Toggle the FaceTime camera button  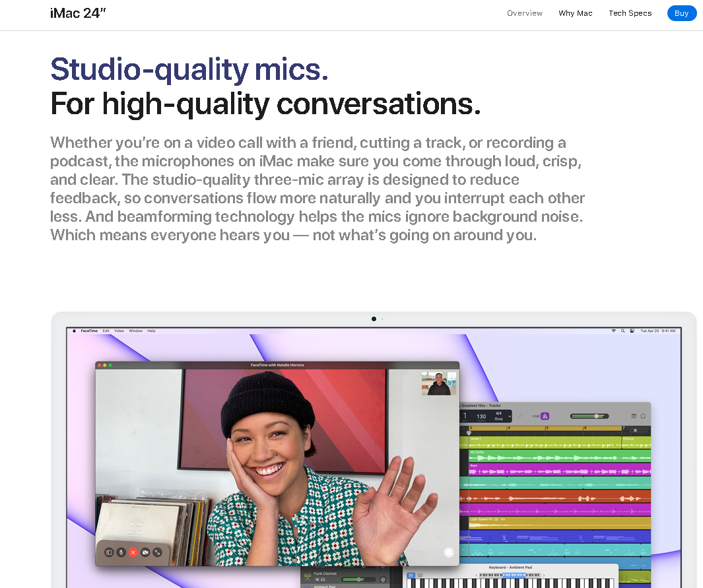pos(145,552)
